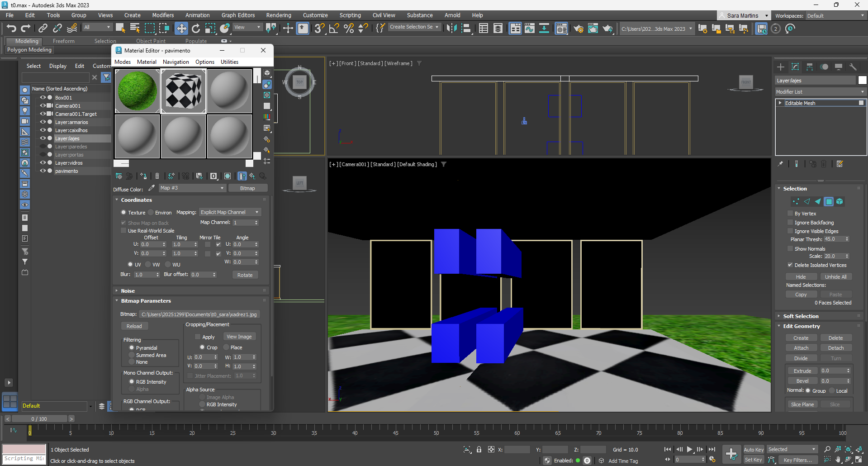Screen dimensions: 868x466
Task: Enable Use Real-World Scale checkbox
Action: click(123, 231)
